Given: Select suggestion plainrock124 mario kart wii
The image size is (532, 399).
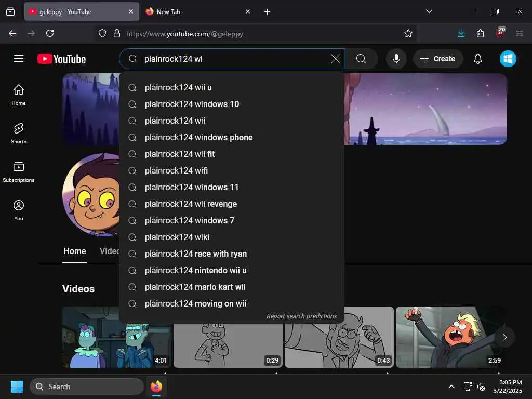Looking at the screenshot, I should point(232,287).
